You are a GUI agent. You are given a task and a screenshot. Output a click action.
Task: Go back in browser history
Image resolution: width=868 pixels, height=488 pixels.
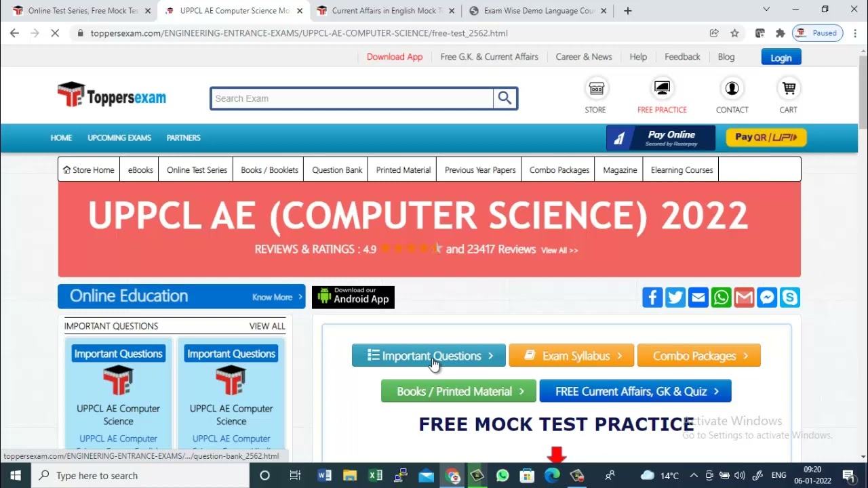click(x=14, y=33)
